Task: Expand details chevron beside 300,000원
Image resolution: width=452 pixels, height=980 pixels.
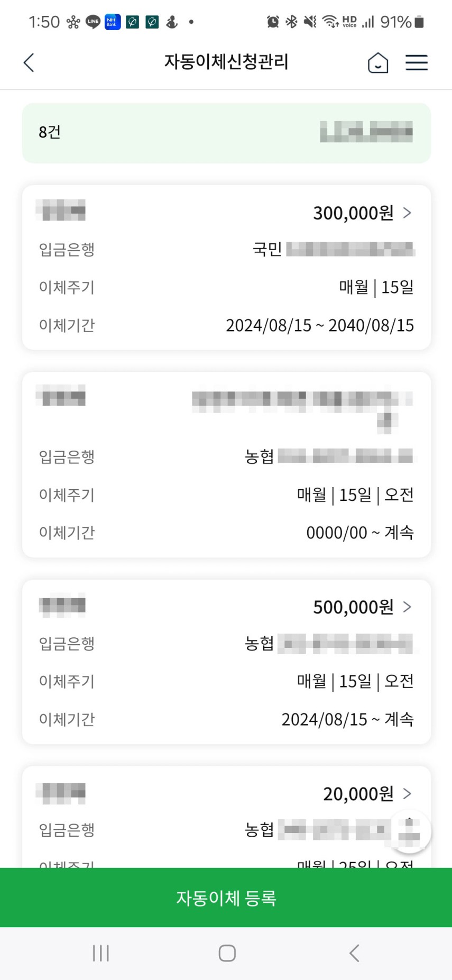Action: [x=407, y=213]
